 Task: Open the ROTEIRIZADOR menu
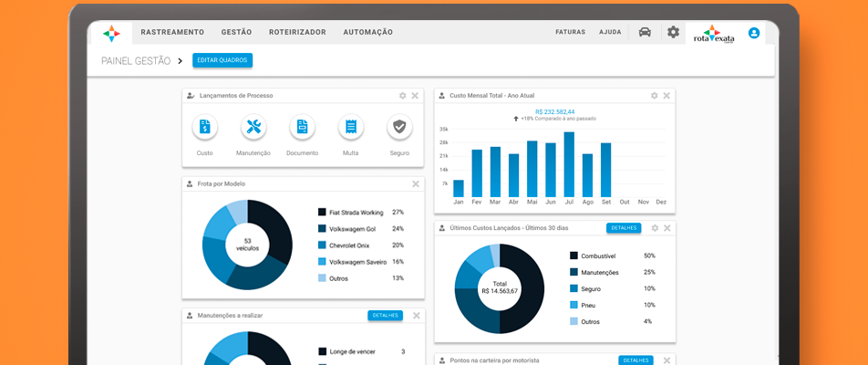[297, 32]
